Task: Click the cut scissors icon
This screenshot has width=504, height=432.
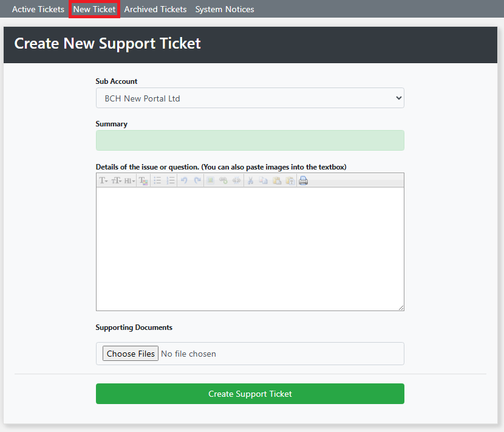Action: pyautogui.click(x=250, y=180)
